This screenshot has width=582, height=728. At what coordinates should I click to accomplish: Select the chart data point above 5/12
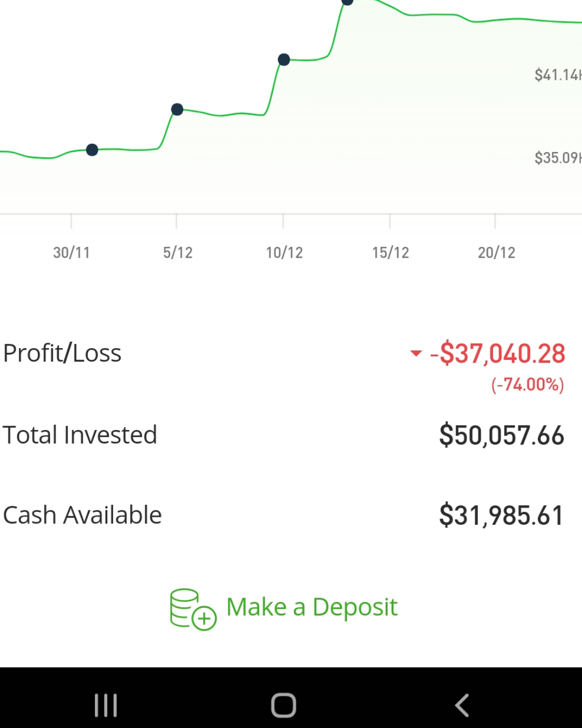[x=177, y=110]
